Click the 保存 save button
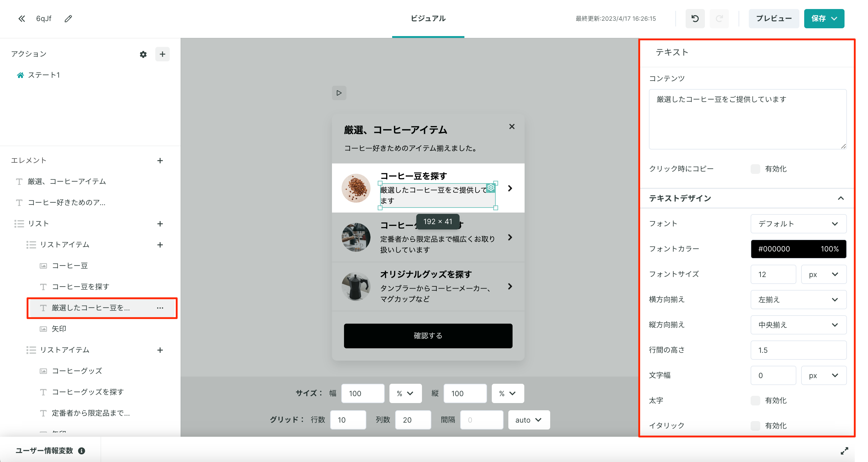 (x=824, y=19)
